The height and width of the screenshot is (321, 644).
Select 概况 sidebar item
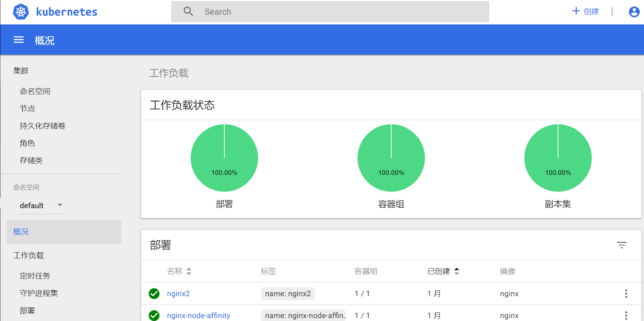tap(64, 232)
